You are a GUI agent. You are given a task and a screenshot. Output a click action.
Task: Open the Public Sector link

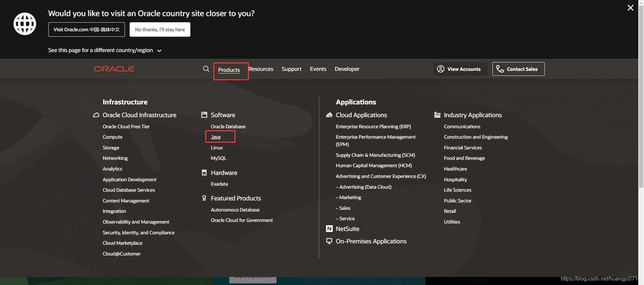tap(458, 201)
